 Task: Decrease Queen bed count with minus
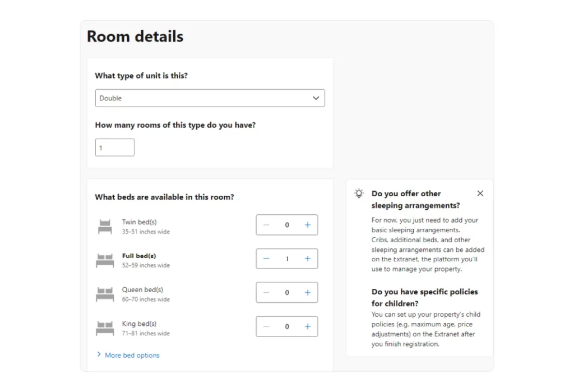point(266,292)
